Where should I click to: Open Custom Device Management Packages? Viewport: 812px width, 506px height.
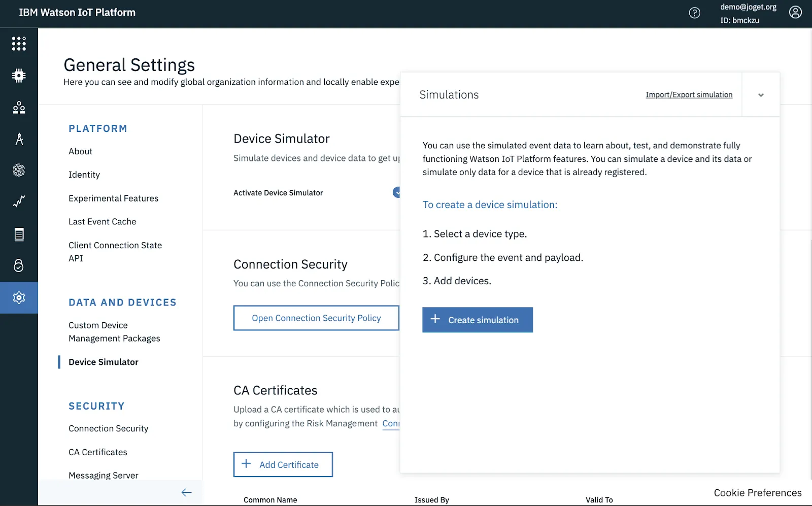[x=114, y=332]
